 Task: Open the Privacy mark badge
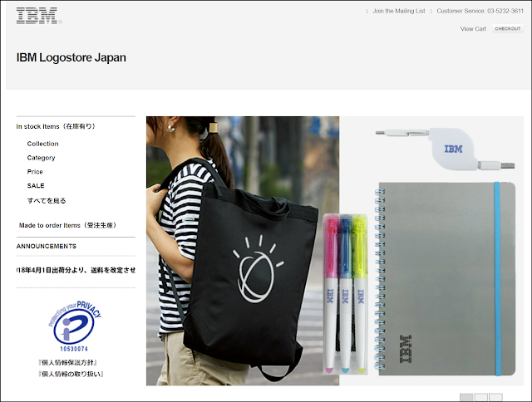pos(74,326)
